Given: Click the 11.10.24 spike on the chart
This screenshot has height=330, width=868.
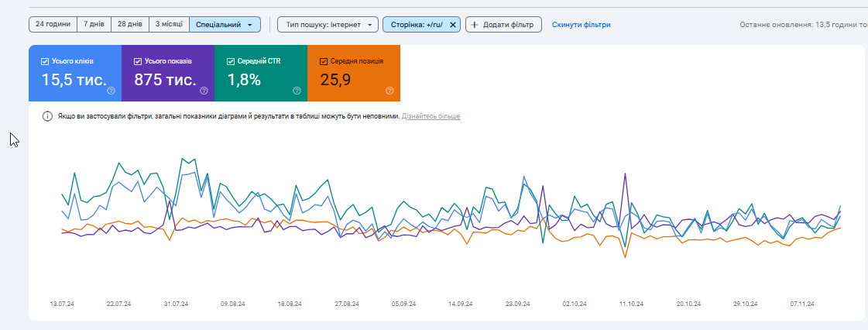Looking at the screenshot, I should [x=624, y=174].
